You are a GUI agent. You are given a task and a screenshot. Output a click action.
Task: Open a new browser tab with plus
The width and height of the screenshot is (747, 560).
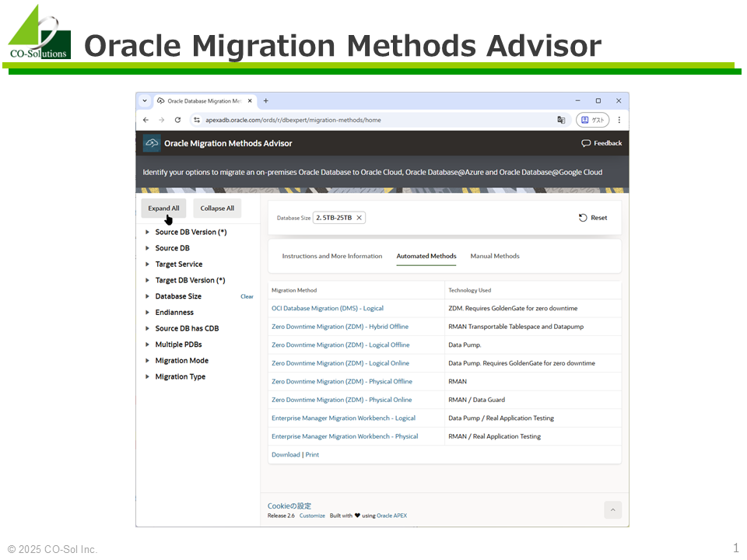[x=266, y=101]
